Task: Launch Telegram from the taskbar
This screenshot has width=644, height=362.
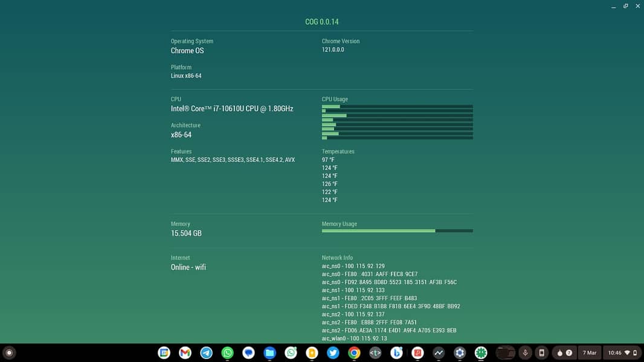Action: (x=206, y=353)
